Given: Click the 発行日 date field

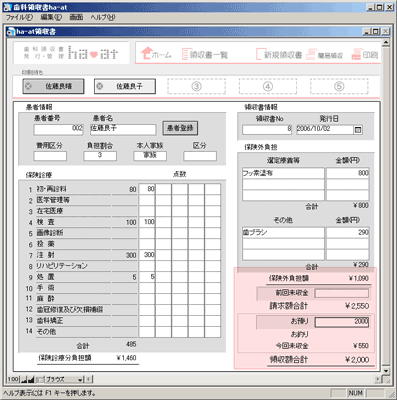Looking at the screenshot, I should (x=325, y=130).
